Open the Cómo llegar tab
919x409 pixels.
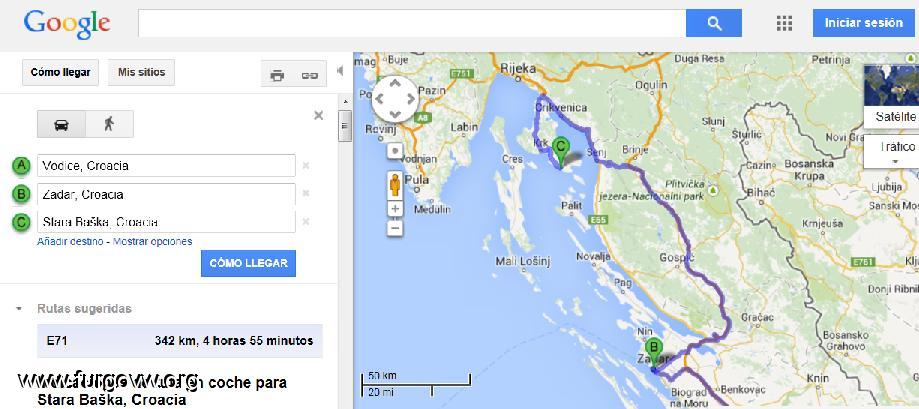[x=60, y=72]
